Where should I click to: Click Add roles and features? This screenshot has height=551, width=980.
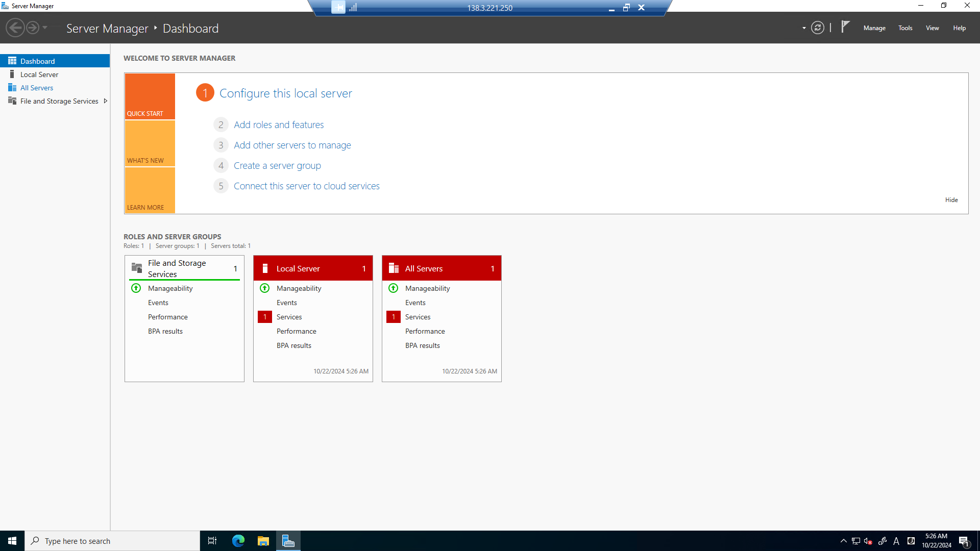click(278, 124)
